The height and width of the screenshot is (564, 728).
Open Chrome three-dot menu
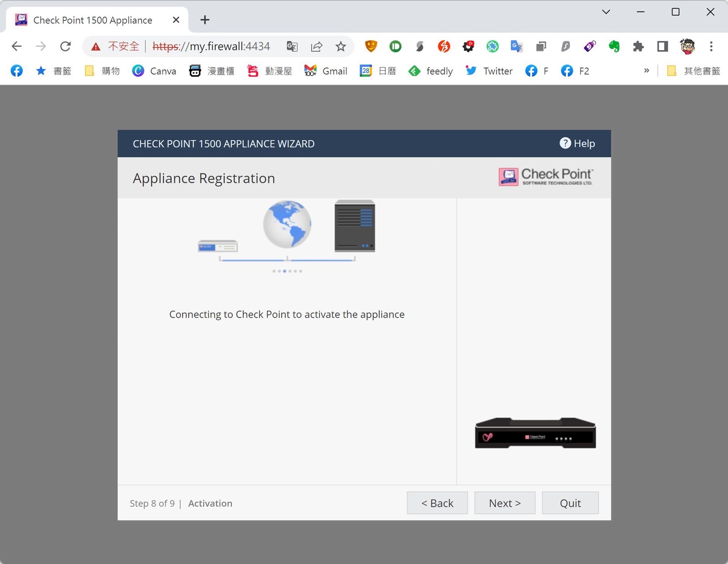click(711, 46)
